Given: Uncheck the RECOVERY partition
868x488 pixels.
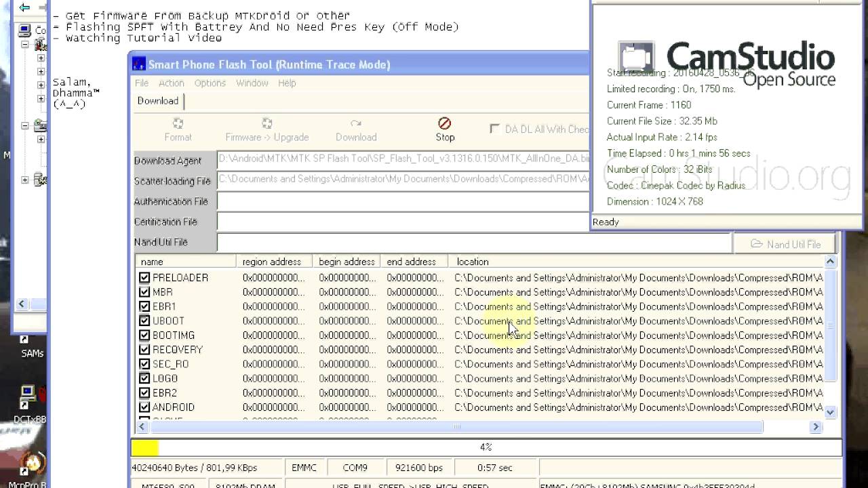Looking at the screenshot, I should click(x=144, y=350).
